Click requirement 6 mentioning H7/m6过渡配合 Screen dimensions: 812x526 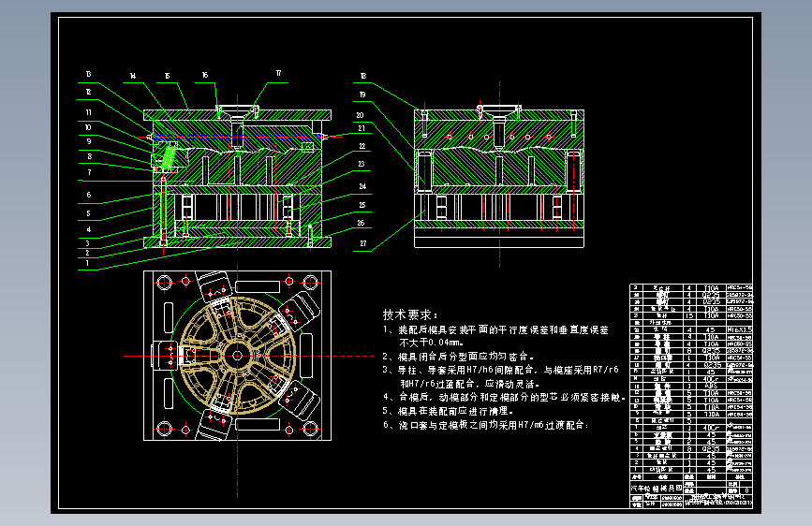pyautogui.click(x=486, y=425)
